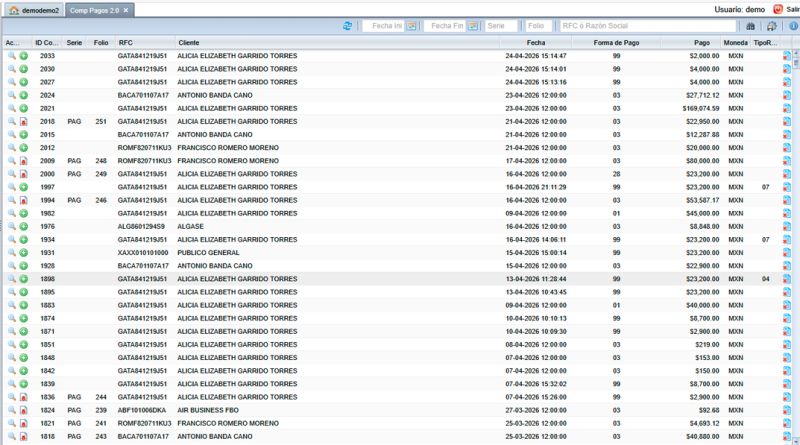The width and height of the screenshot is (800, 445).
Task: Switch to the demodemo2 tab
Action: 34,9
